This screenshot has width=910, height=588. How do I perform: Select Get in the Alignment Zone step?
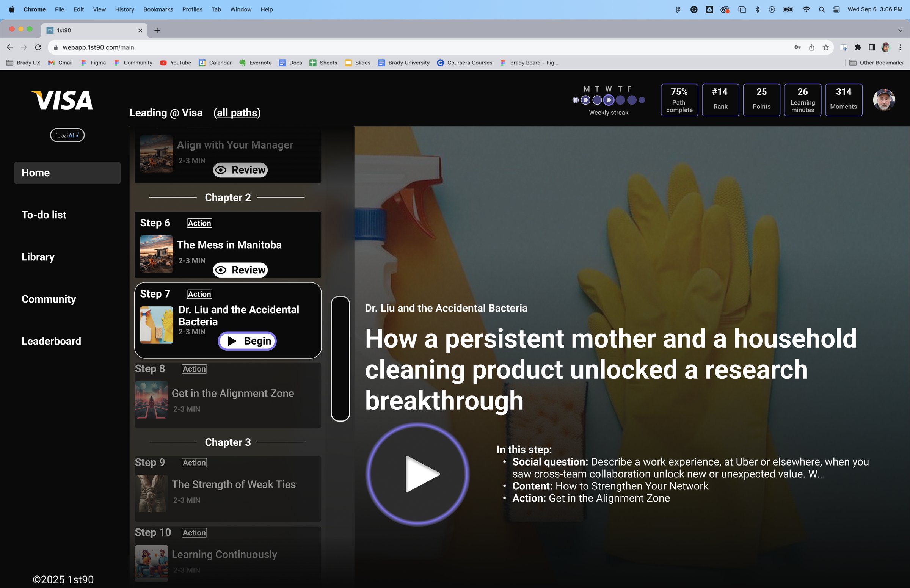point(227,395)
